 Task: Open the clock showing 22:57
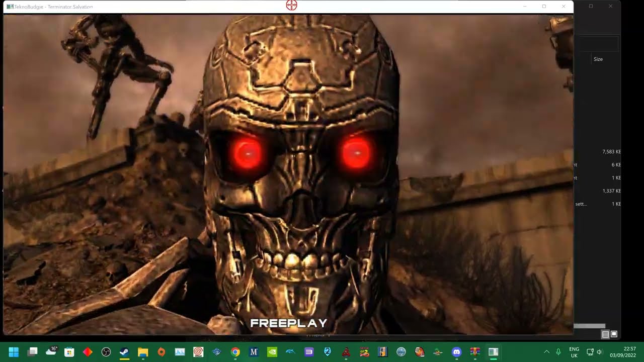tap(623, 352)
